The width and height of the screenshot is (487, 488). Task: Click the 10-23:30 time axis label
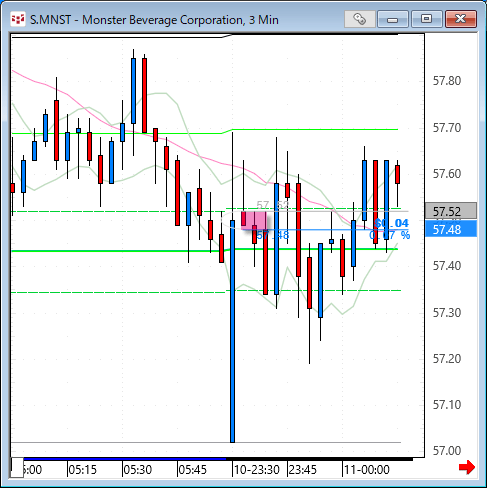pyautogui.click(x=257, y=470)
